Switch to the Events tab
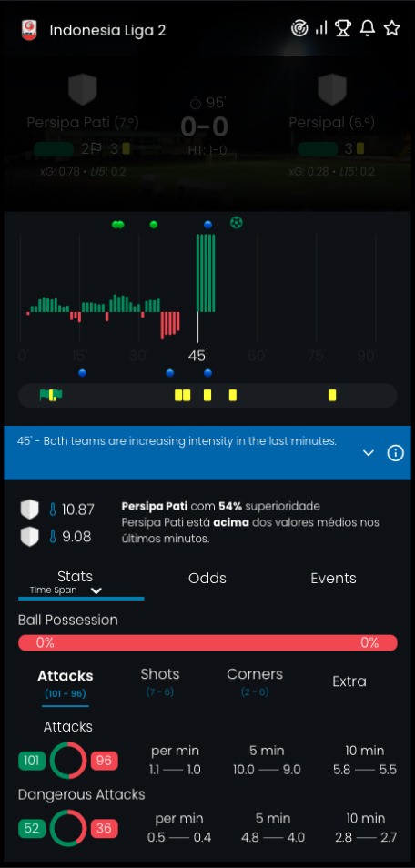Image resolution: width=415 pixels, height=868 pixels. tap(334, 579)
